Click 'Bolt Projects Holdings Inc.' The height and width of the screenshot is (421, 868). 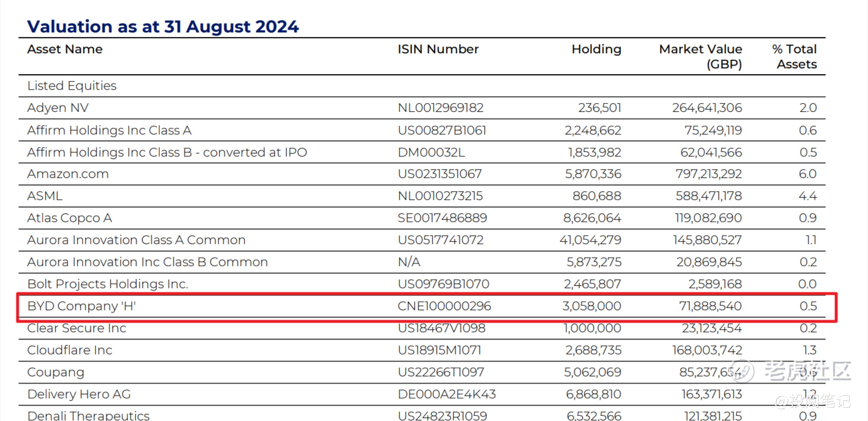[x=108, y=284]
